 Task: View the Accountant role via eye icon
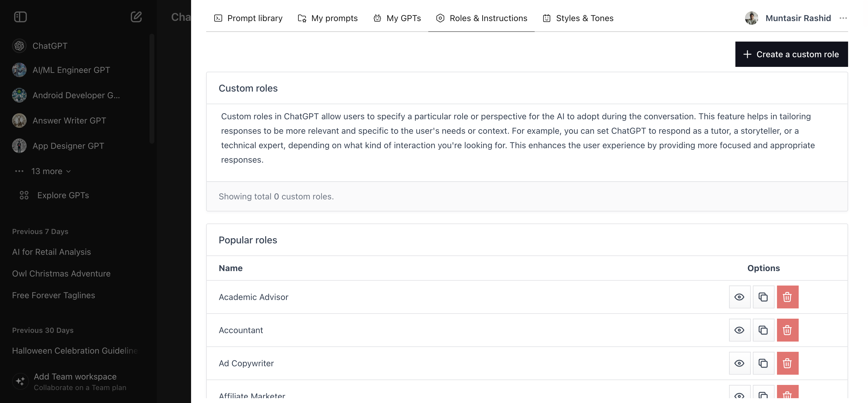[x=739, y=330]
